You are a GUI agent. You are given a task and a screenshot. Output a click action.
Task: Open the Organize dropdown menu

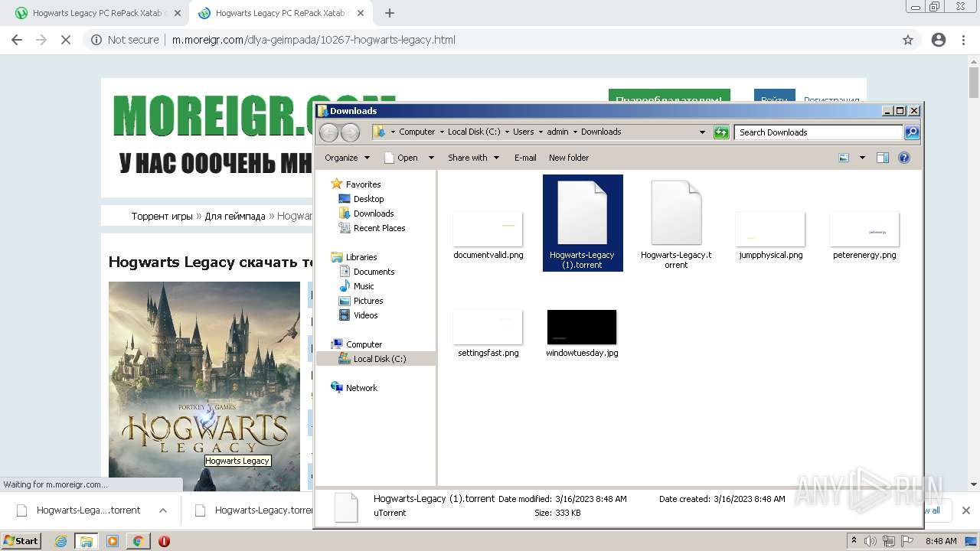[347, 158]
